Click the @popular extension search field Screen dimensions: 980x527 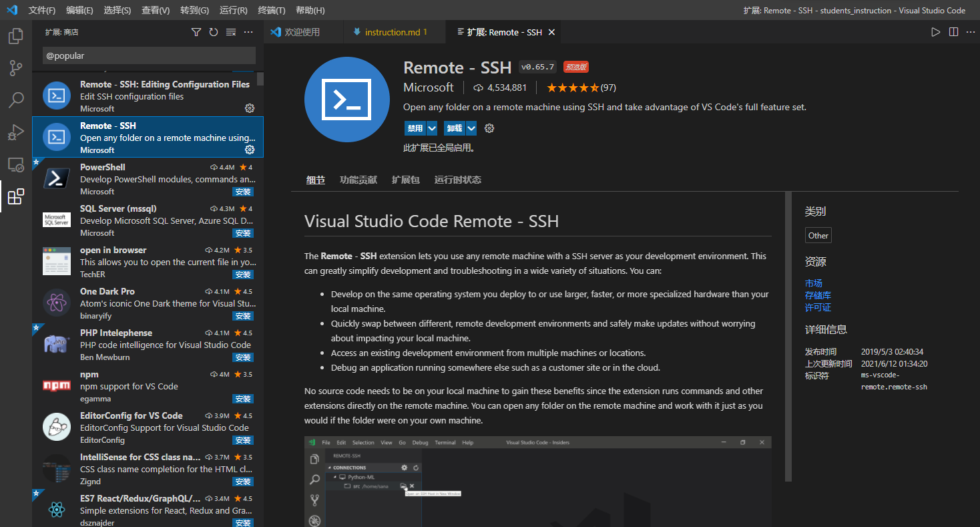(148, 55)
